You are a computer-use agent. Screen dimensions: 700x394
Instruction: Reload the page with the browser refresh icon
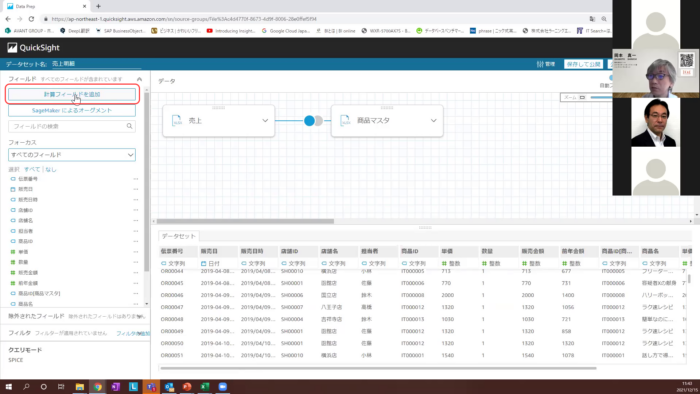tap(31, 19)
